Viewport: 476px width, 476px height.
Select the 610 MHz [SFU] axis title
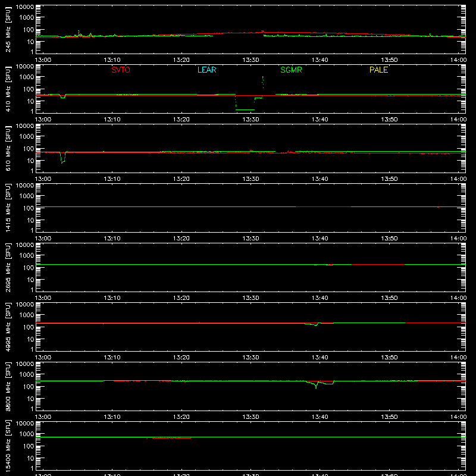[x=8, y=148]
